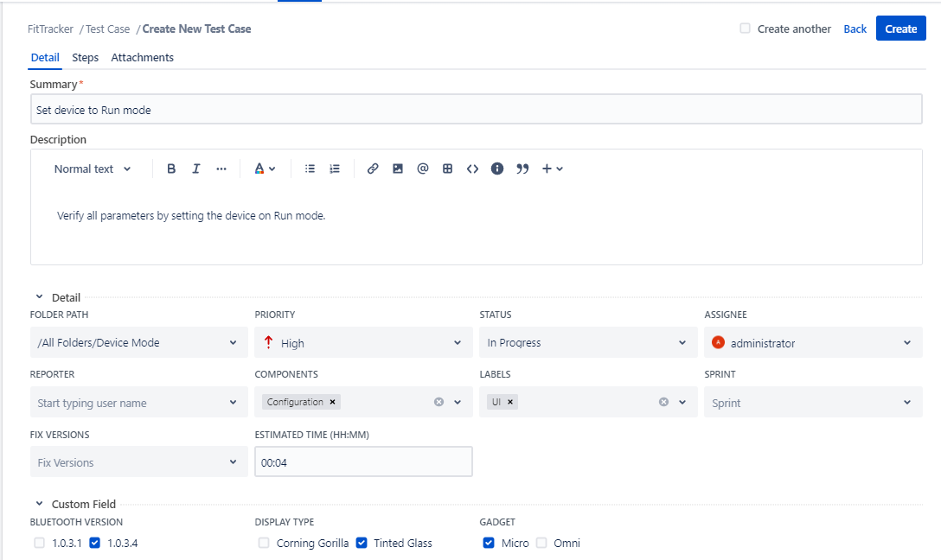The width and height of the screenshot is (941, 560).
Task: Expand the Labels dropdown arrow
Action: click(x=682, y=403)
